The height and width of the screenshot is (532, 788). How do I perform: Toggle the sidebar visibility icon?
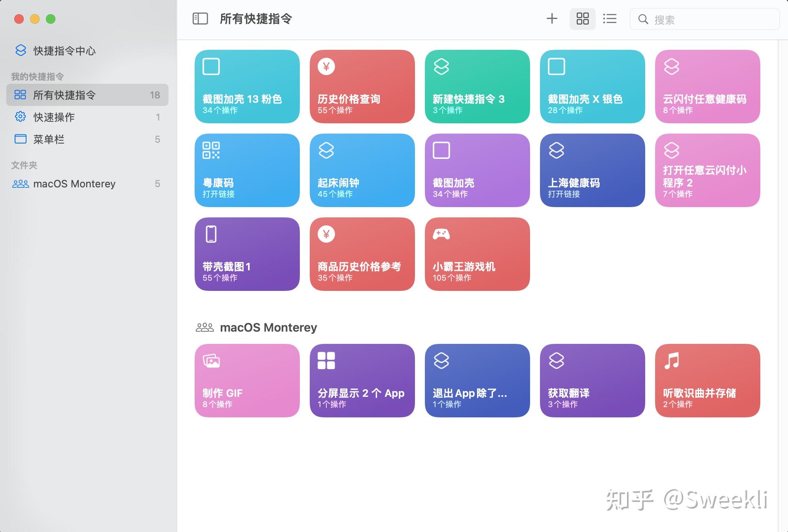[200, 18]
